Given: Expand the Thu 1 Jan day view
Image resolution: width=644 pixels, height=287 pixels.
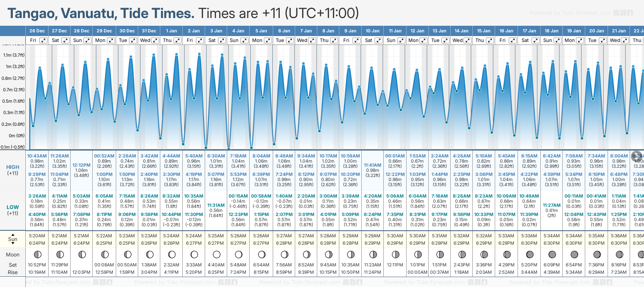Looking at the screenshot, I should 177,40.
